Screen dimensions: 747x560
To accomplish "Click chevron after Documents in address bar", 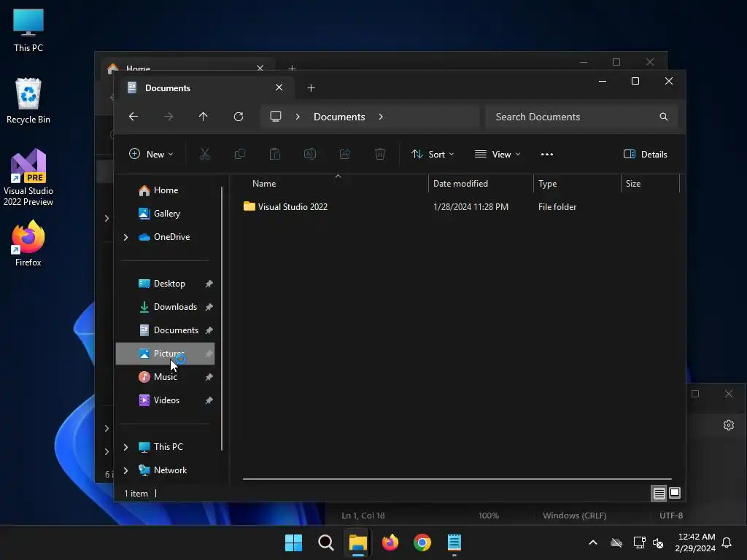I will click(x=381, y=117).
